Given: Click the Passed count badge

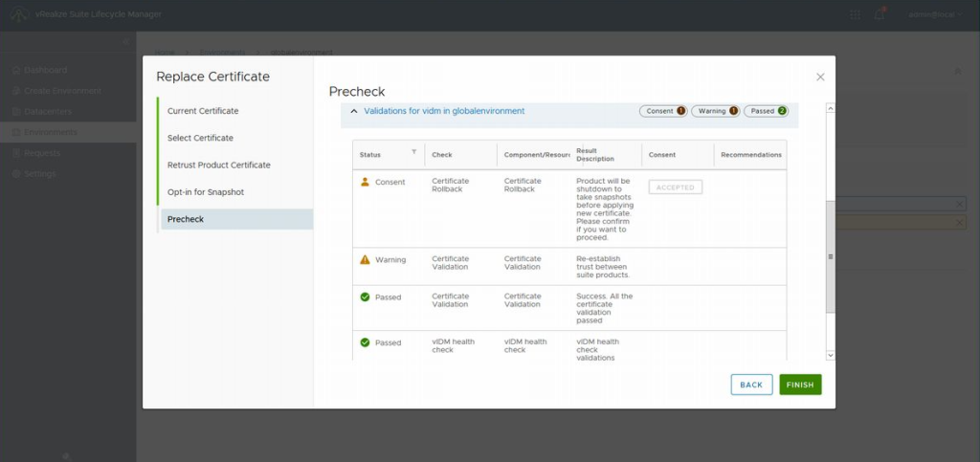Looking at the screenshot, I should pyautogui.click(x=767, y=111).
